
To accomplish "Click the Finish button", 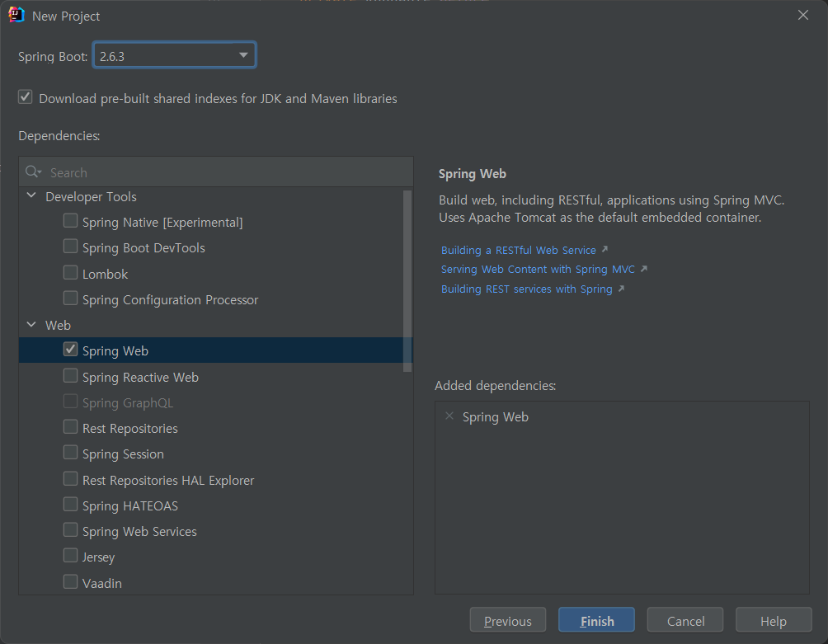I will (x=597, y=620).
